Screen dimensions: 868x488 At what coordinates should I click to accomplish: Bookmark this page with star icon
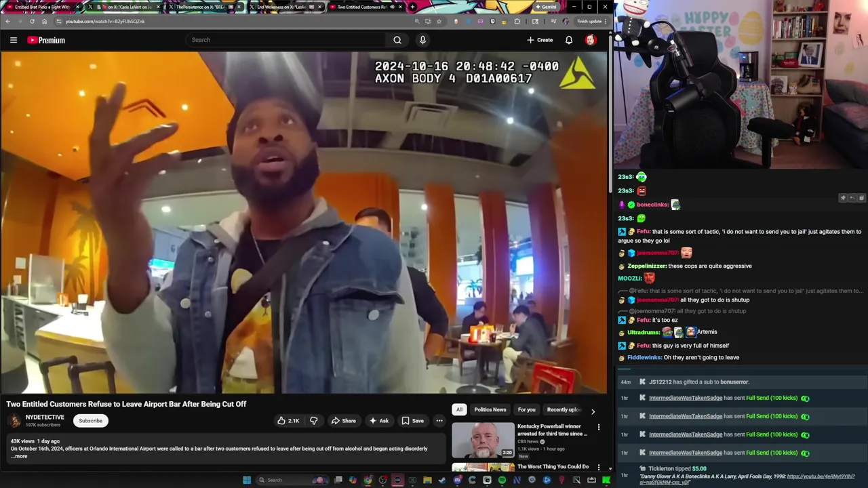tap(439, 21)
